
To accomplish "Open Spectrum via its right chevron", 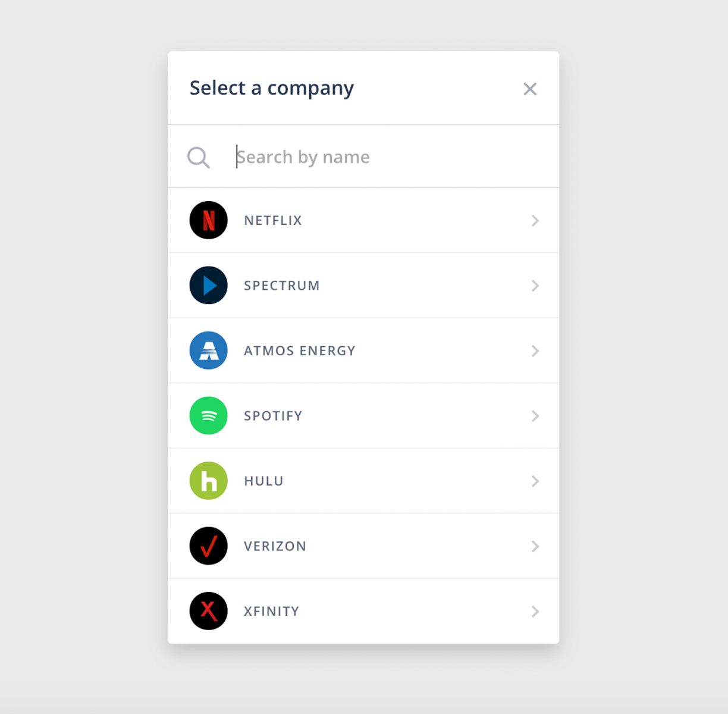I will 535,286.
